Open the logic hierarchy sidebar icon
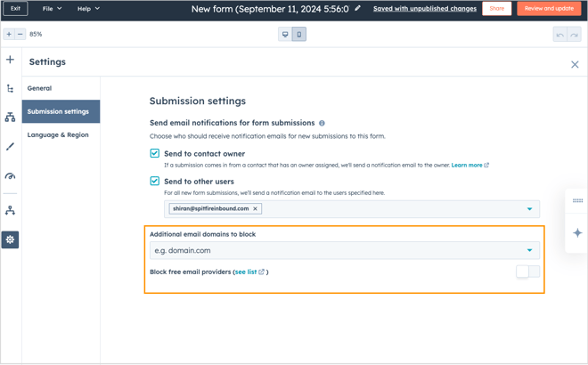This screenshot has width=588, height=365. 10,117
